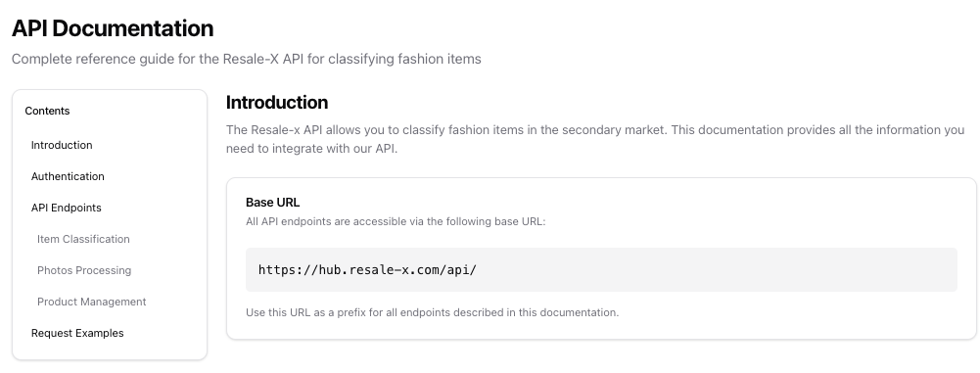980x373 pixels.
Task: Click the 'Introduction' section heading
Action: click(x=277, y=103)
